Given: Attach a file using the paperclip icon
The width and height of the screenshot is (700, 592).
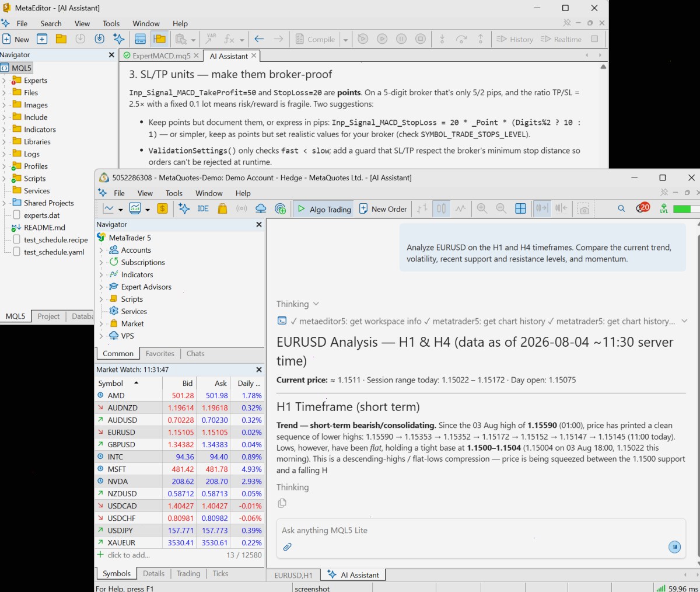Looking at the screenshot, I should (x=287, y=547).
